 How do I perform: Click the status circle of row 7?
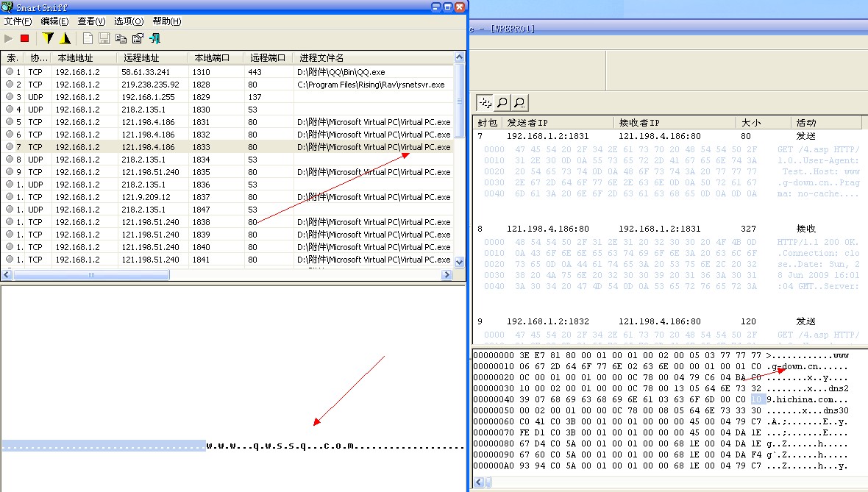(x=10, y=146)
